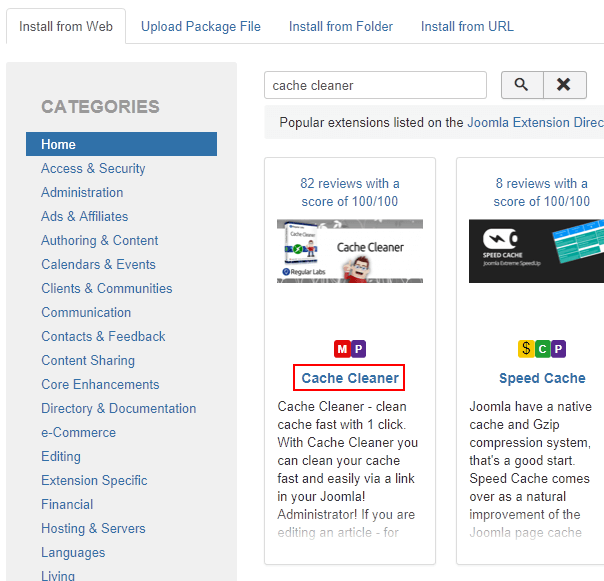Image resolution: width=604 pixels, height=581 pixels.
Task: Open the Speed Cache extension title
Action: tap(542, 378)
